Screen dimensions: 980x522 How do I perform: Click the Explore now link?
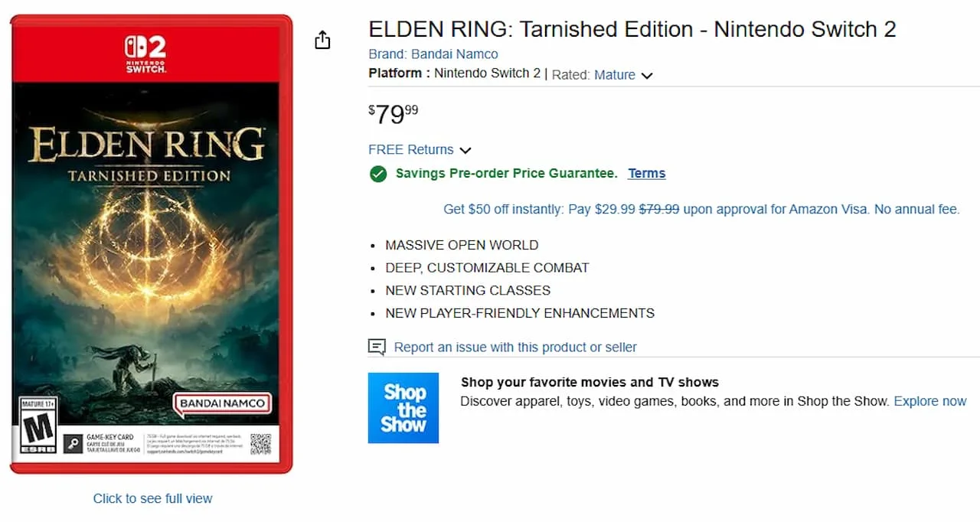coord(929,400)
